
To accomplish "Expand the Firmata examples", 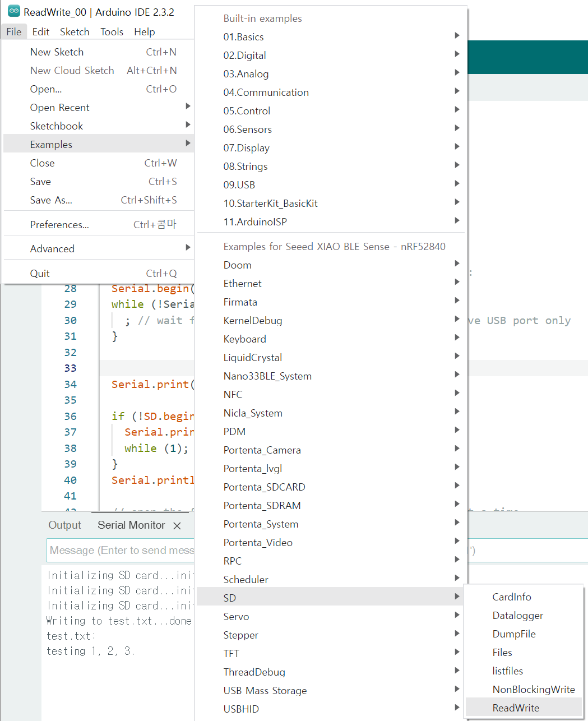I will [x=331, y=302].
